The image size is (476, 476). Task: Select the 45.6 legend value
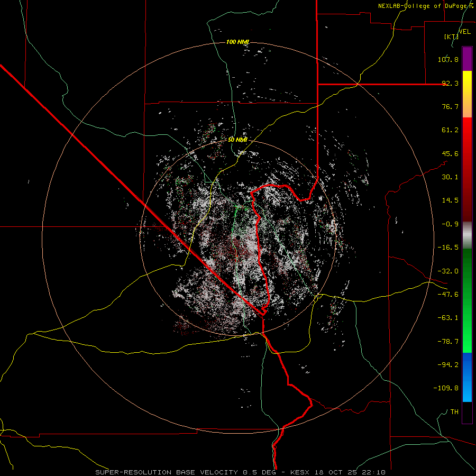[x=450, y=153]
